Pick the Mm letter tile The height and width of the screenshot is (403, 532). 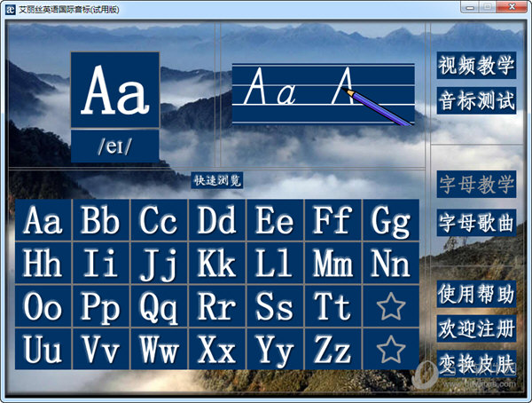click(332, 264)
